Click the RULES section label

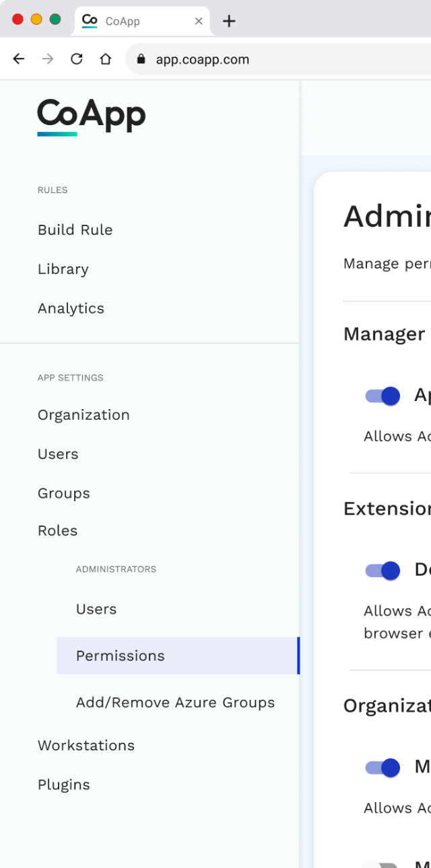point(53,190)
